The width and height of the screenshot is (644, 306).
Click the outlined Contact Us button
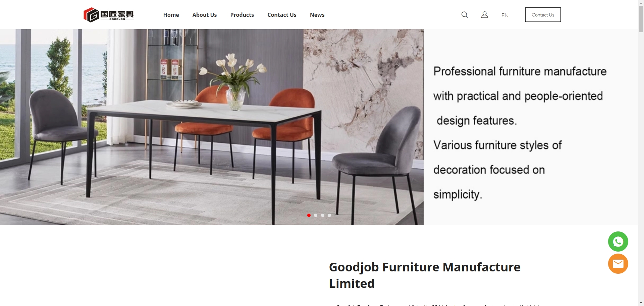pos(543,15)
